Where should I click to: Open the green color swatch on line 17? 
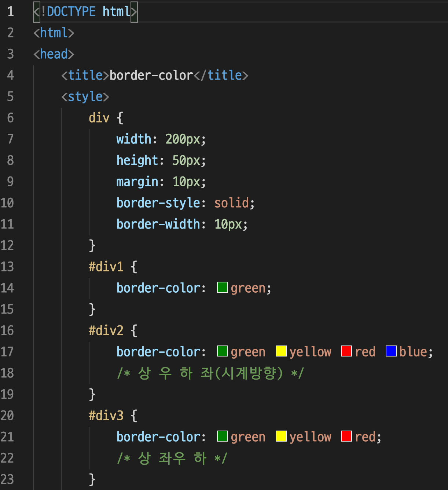(223, 351)
